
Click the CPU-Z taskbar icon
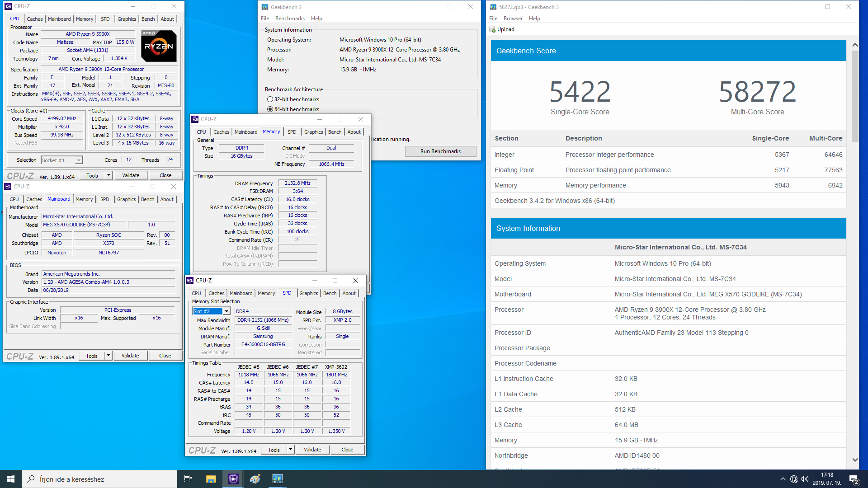click(233, 479)
